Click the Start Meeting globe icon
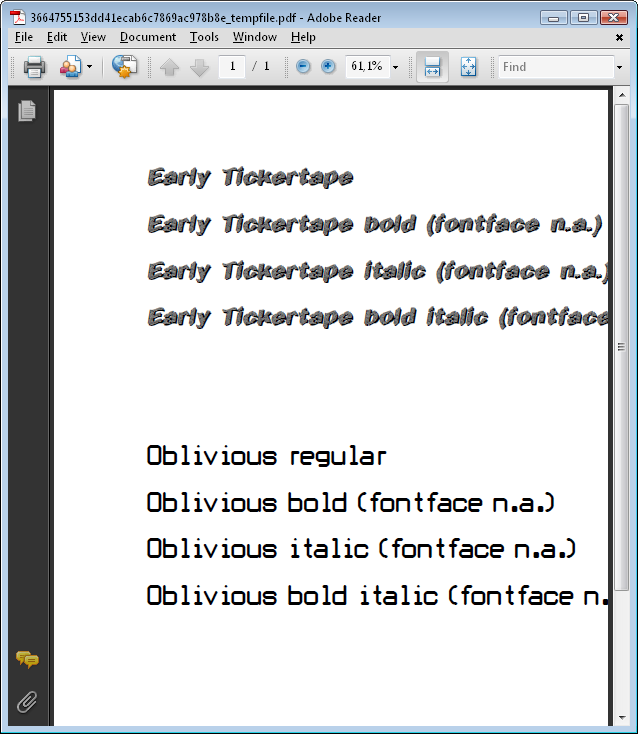Image resolution: width=638 pixels, height=734 pixels. pos(124,67)
